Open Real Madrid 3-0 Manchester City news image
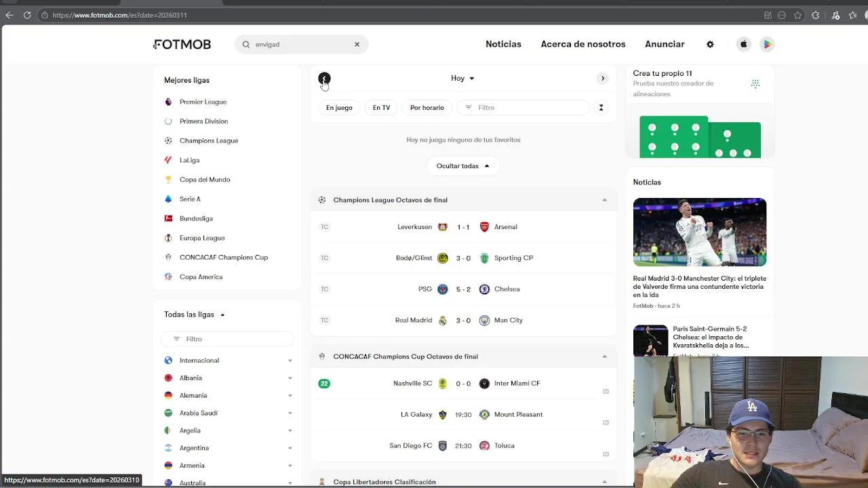The height and width of the screenshot is (488, 868). tap(700, 232)
